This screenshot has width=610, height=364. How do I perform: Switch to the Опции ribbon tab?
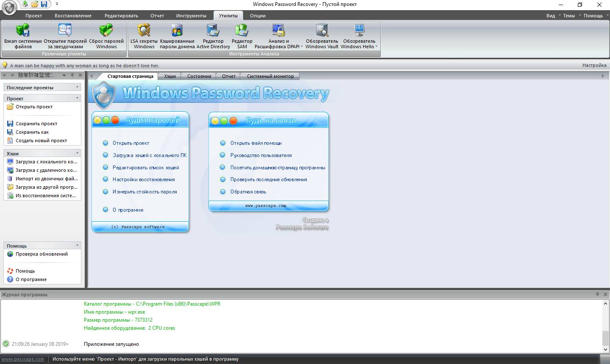coord(258,16)
